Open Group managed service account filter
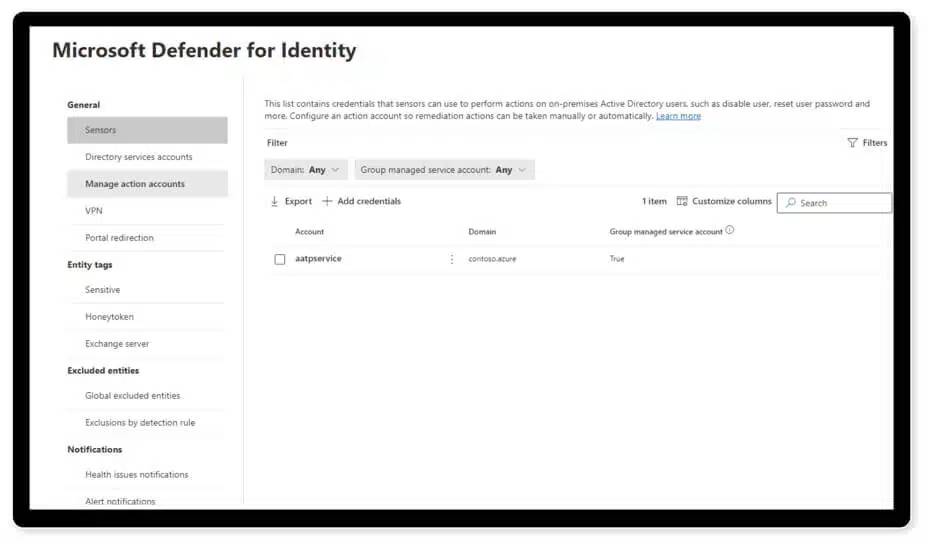The image size is (935, 552). (444, 170)
